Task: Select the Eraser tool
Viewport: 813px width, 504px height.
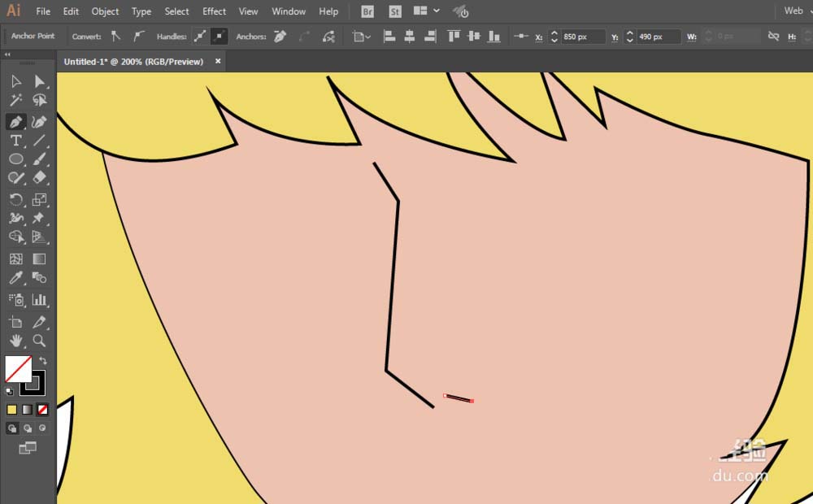Action: click(39, 178)
